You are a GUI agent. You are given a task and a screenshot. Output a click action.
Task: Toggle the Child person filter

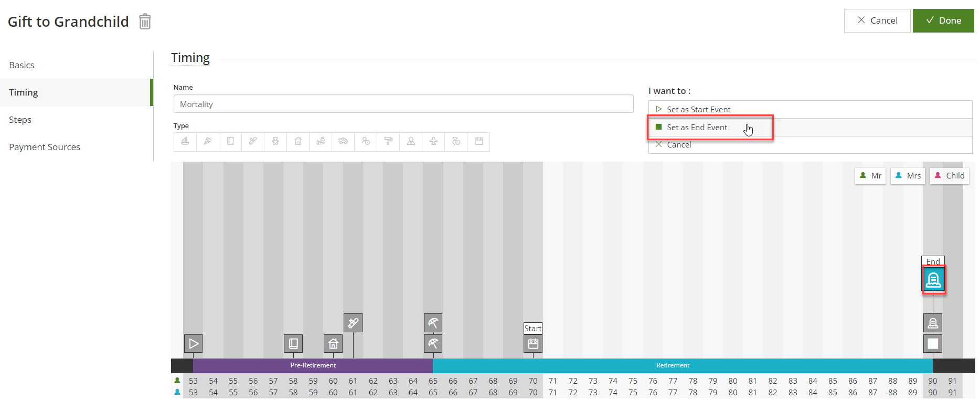[x=949, y=176]
